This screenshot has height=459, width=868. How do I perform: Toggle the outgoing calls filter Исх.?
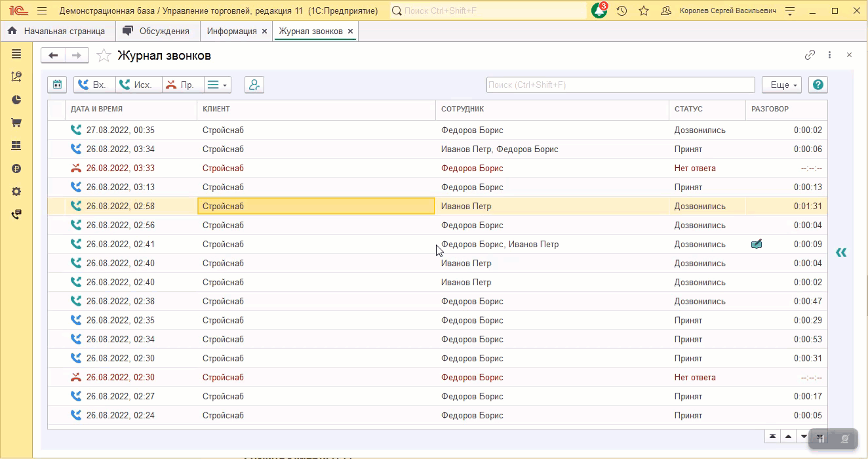pos(138,85)
